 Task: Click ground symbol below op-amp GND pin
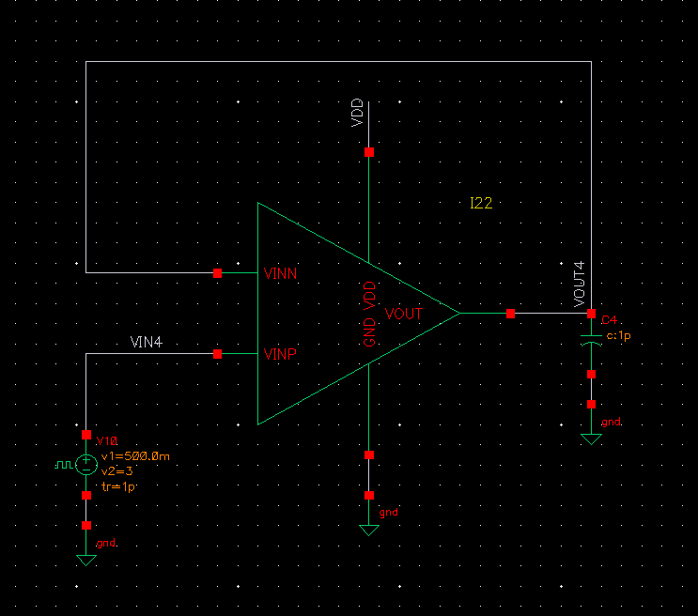(x=368, y=531)
